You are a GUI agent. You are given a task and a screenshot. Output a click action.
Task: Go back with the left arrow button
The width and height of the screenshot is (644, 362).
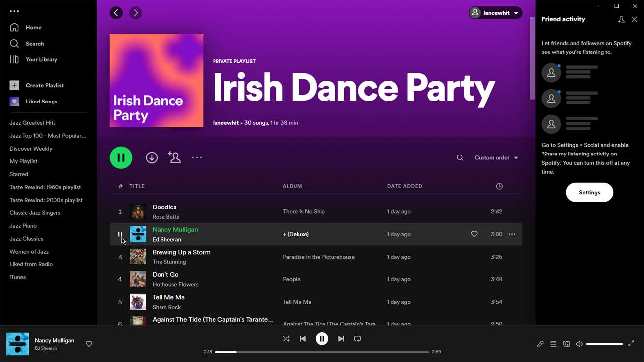pyautogui.click(x=116, y=13)
